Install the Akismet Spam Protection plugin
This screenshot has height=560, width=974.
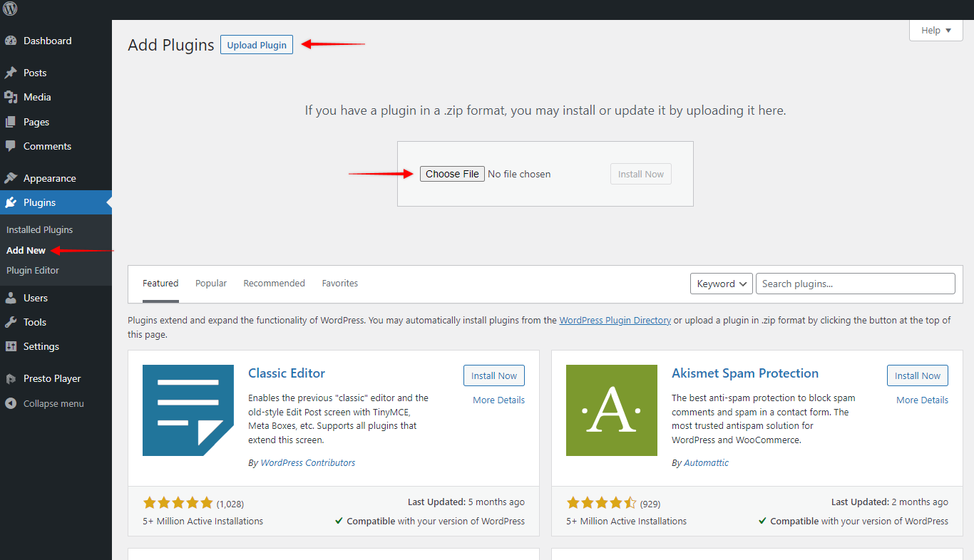[918, 375]
